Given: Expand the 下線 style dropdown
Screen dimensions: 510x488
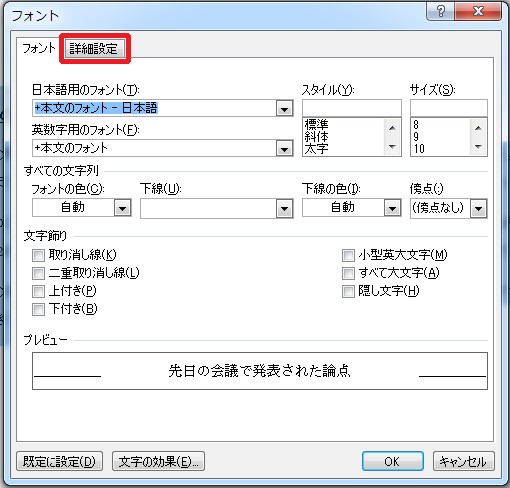Looking at the screenshot, I should [284, 209].
